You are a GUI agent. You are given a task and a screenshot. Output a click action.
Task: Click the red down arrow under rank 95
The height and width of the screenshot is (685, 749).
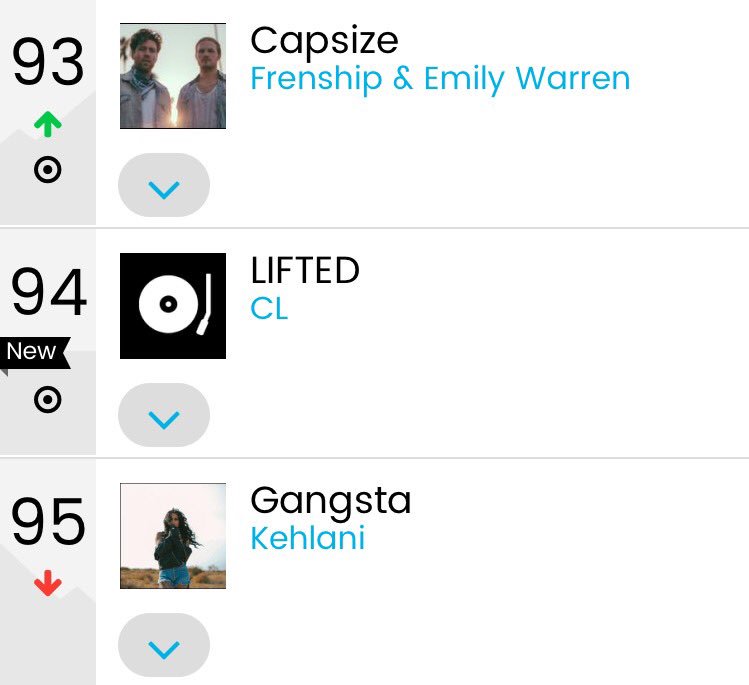click(x=48, y=583)
